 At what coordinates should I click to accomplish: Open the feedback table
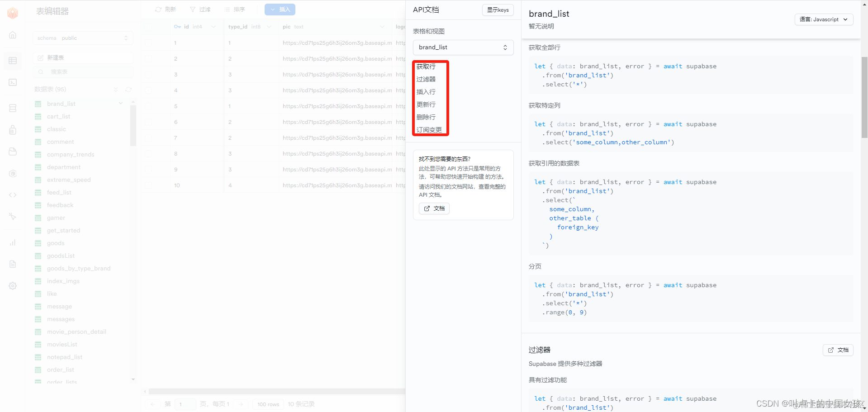click(x=60, y=205)
